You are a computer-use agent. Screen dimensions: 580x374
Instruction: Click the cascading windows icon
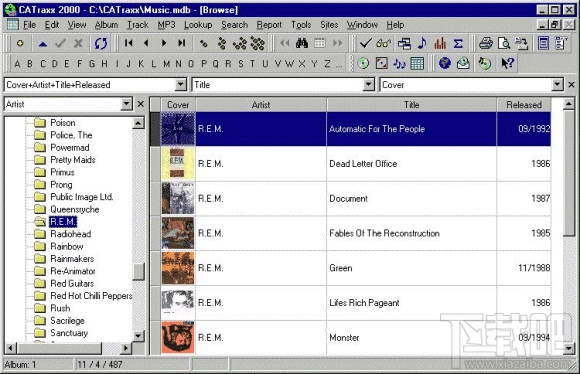coord(404,44)
